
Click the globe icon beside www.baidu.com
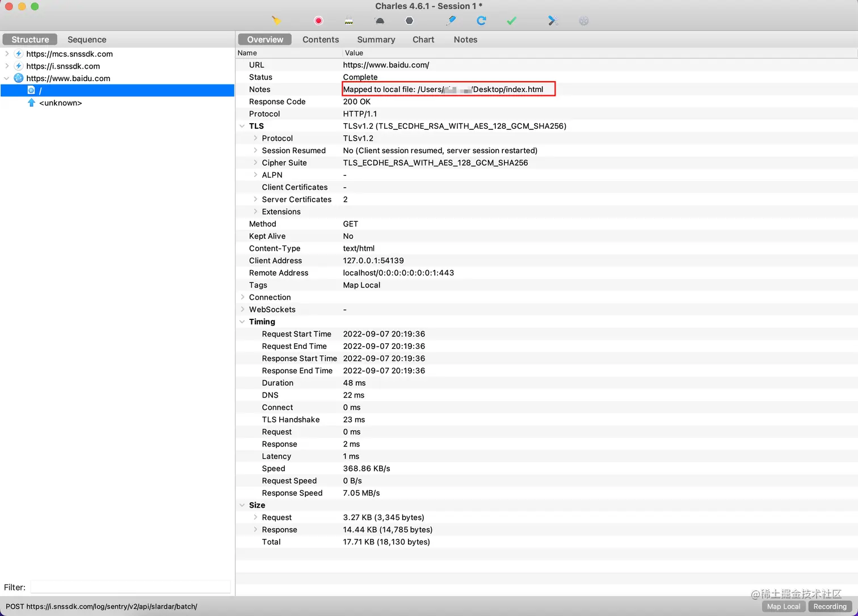point(19,78)
